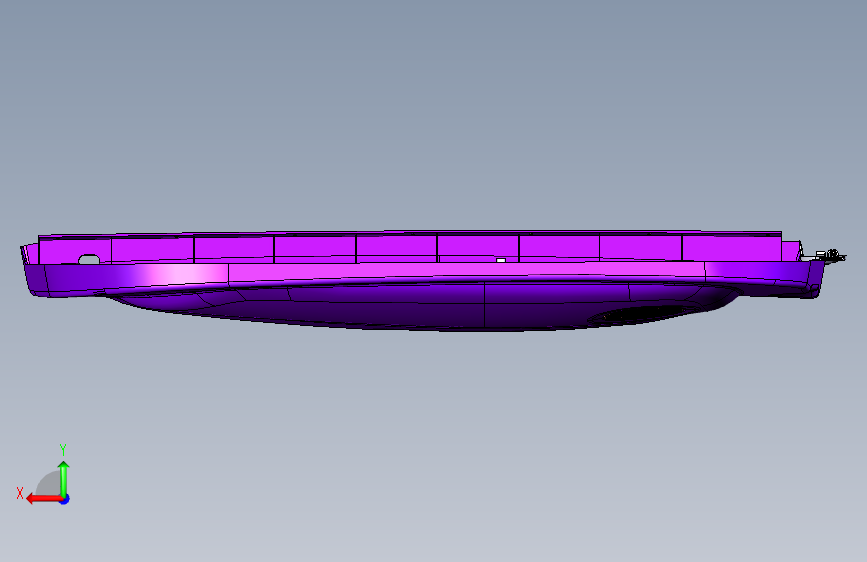Select the small white rectangle on model

[501, 260]
